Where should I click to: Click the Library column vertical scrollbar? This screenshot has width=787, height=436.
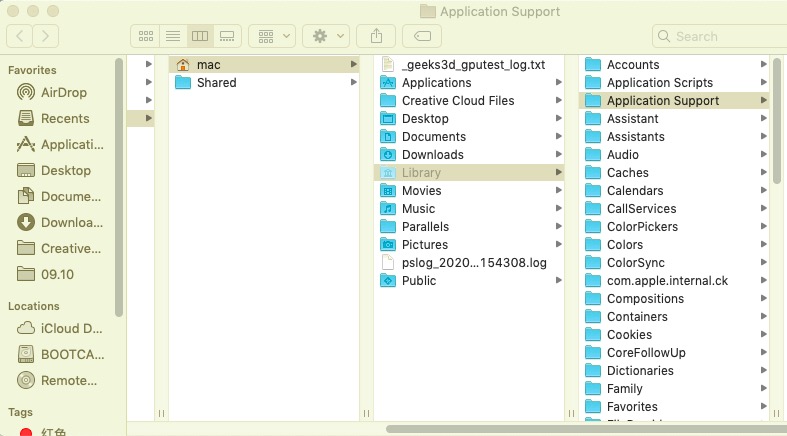tap(776, 121)
